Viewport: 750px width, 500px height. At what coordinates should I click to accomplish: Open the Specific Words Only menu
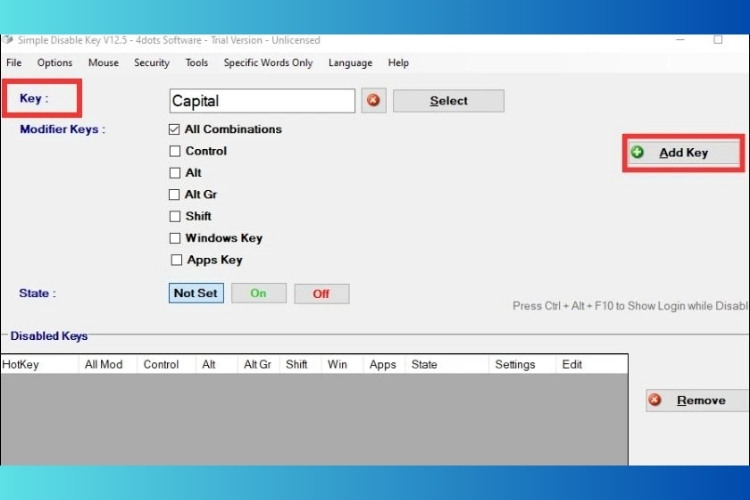pos(268,63)
